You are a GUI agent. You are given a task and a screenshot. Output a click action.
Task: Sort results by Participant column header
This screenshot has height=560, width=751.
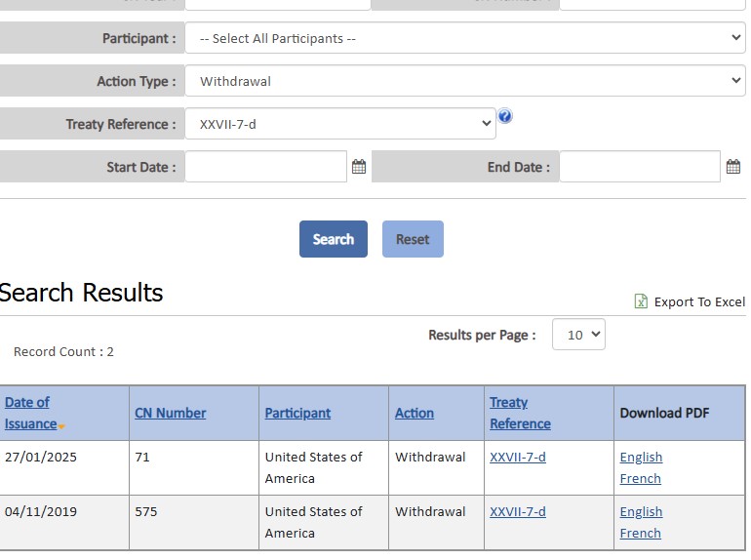[x=297, y=413]
